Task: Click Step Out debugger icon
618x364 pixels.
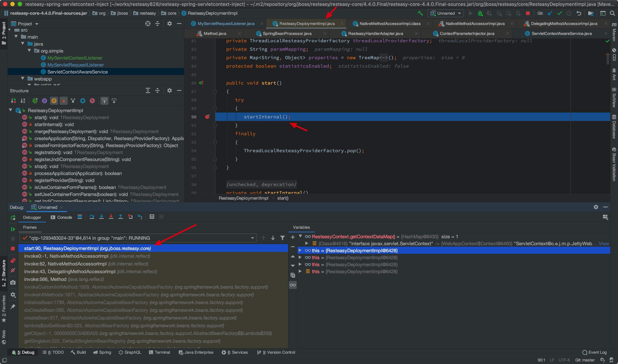Action: [120, 217]
